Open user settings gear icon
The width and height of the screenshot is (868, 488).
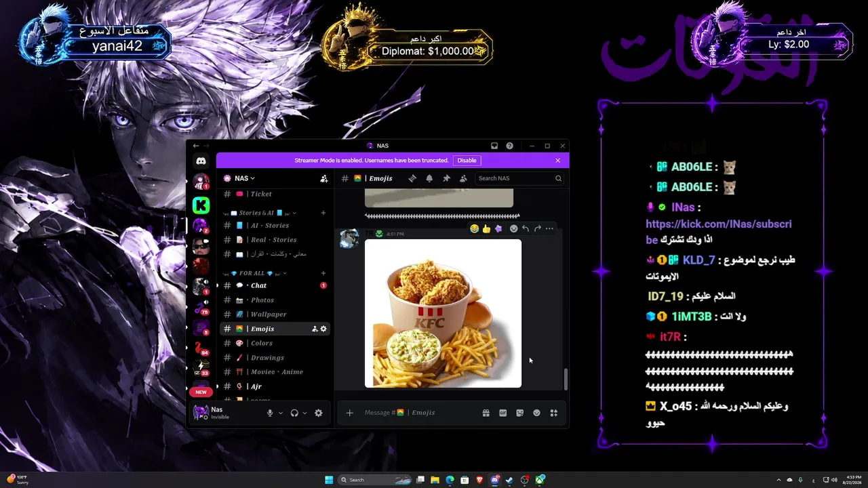[318, 413]
